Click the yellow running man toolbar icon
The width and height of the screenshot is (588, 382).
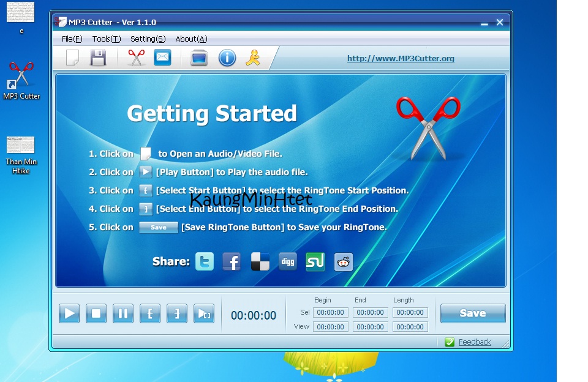pyautogui.click(x=253, y=58)
